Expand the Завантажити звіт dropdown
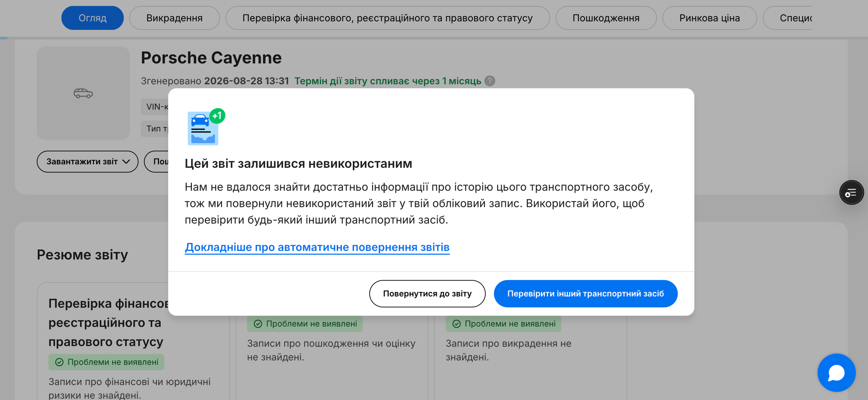Screen dimensions: 868x400 [88, 162]
